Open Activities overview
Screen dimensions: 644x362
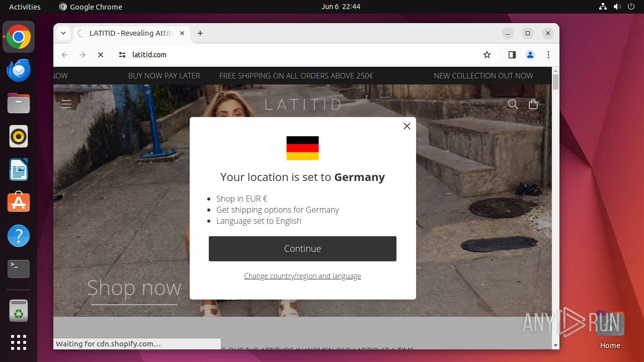[x=25, y=7]
